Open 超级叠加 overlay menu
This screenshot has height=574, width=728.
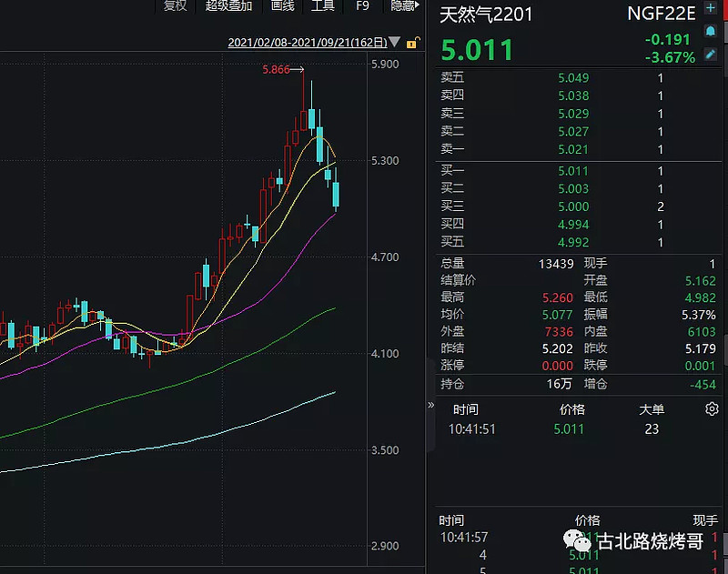coord(228,5)
